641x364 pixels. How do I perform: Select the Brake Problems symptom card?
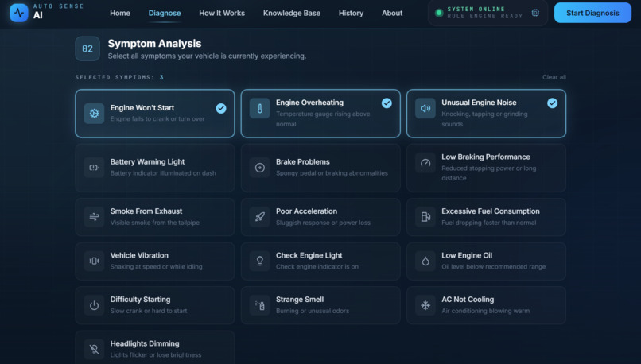click(x=320, y=168)
